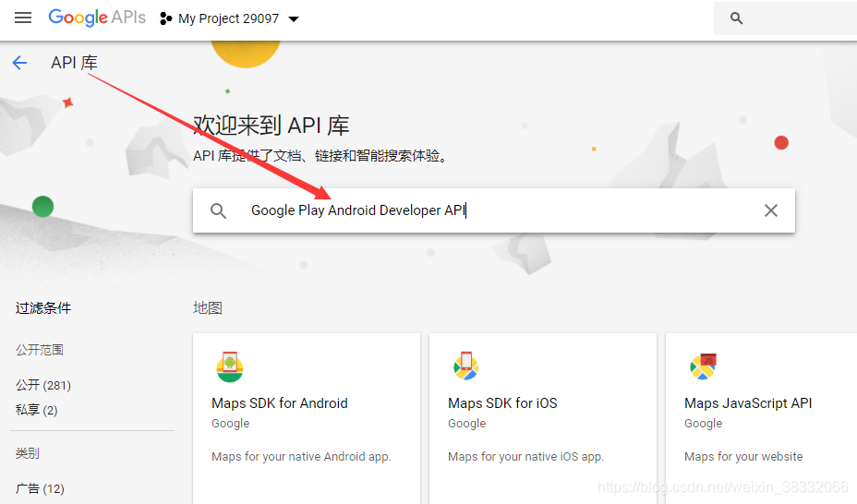Clear the API library search with the X
Viewport: 857px width, 504px height.
770,210
